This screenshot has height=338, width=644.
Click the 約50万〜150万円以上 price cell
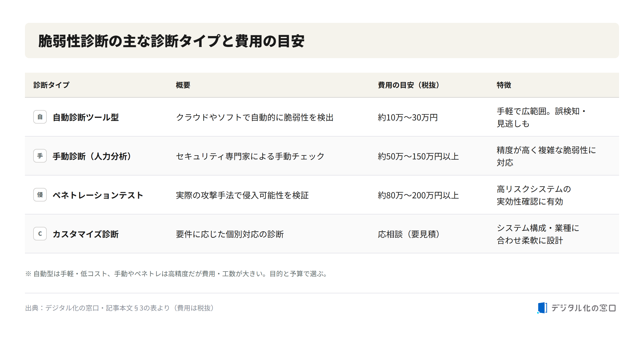[418, 156]
